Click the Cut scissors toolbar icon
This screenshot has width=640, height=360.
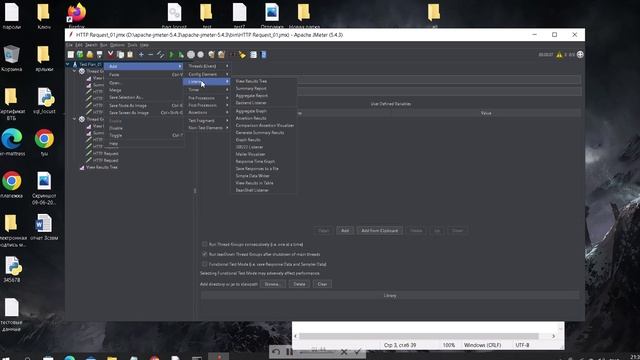tap(110, 55)
